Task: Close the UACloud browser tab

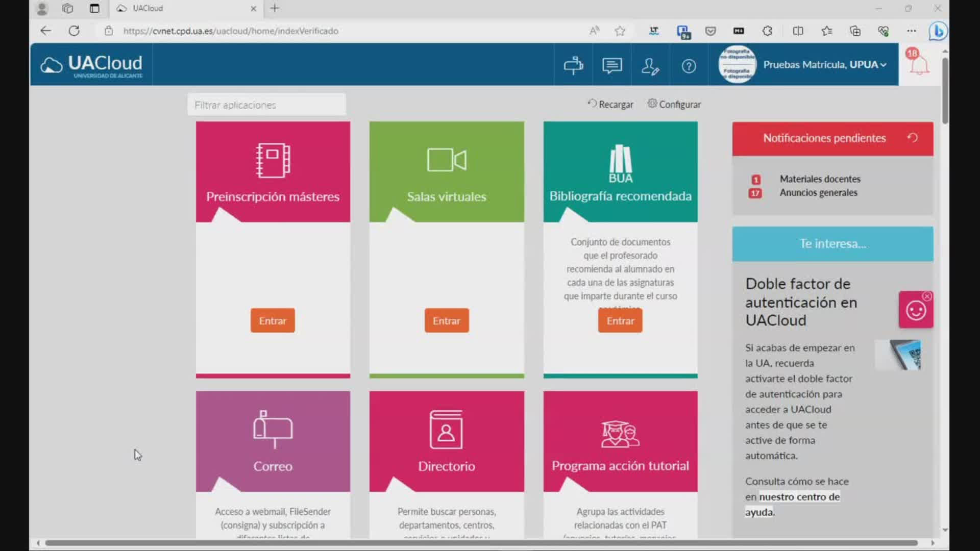Action: (x=253, y=9)
